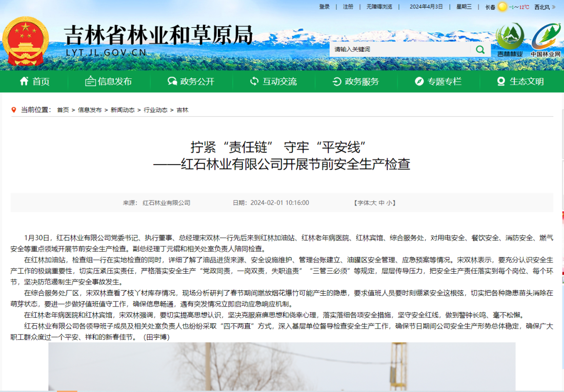The image size is (564, 392).
Task: Click the 注册 register link
Action: pyautogui.click(x=348, y=7)
